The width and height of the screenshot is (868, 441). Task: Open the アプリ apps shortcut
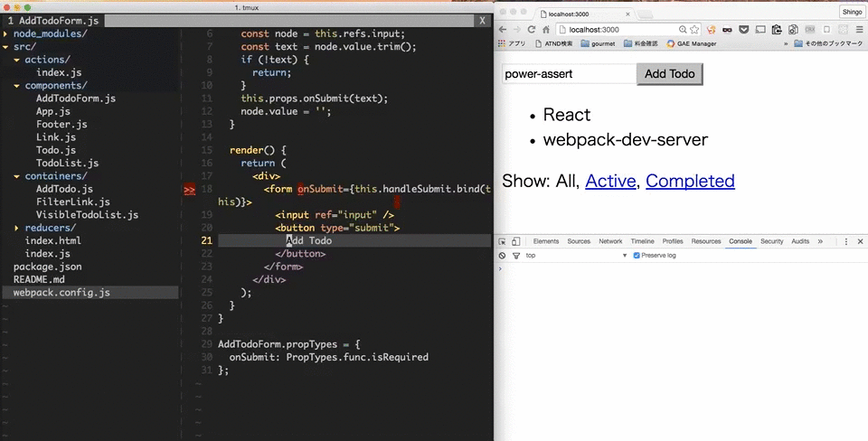512,43
